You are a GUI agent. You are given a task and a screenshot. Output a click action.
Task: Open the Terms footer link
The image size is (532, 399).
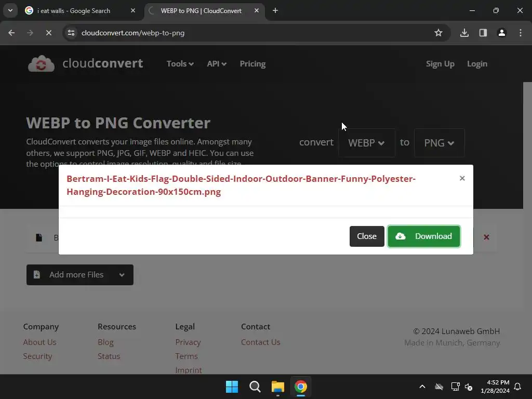click(187, 356)
